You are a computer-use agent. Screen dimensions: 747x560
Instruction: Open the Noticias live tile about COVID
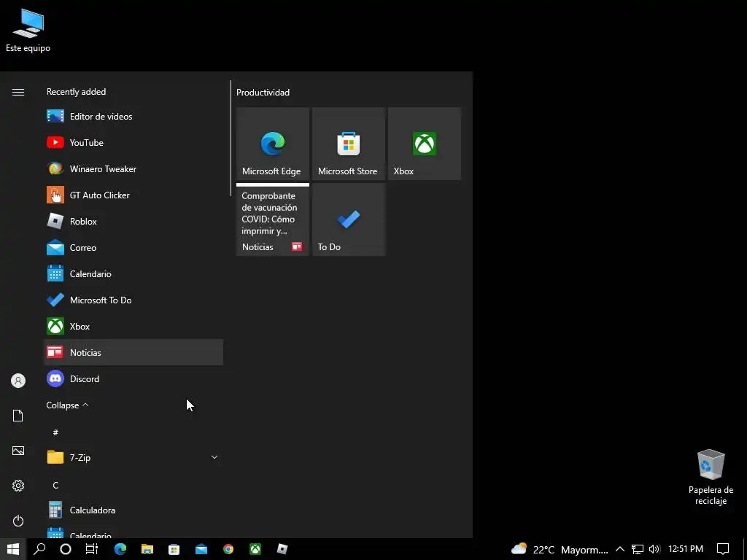tap(273, 219)
